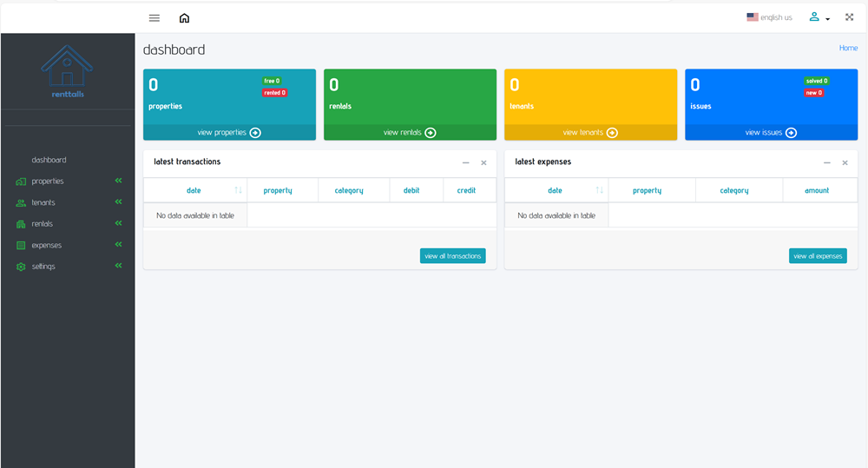
Task: Expand the settings sidebar submenu
Action: [118, 267]
